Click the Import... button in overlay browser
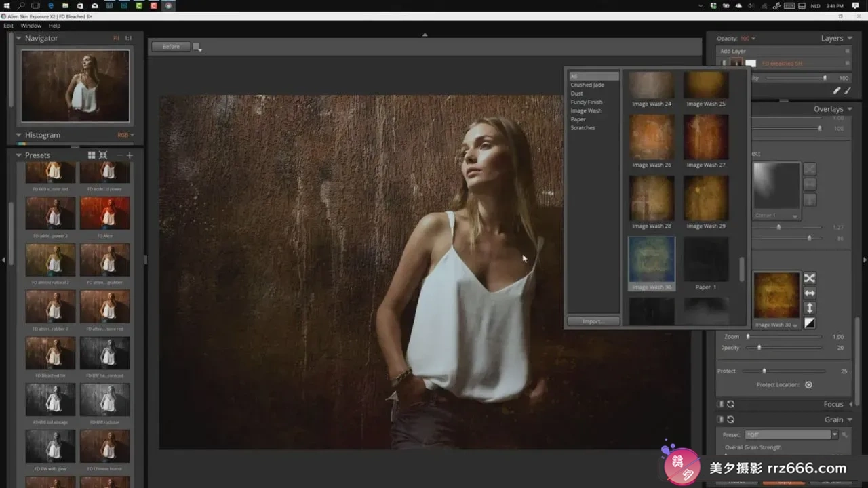Image resolution: width=868 pixels, height=488 pixels. click(593, 321)
